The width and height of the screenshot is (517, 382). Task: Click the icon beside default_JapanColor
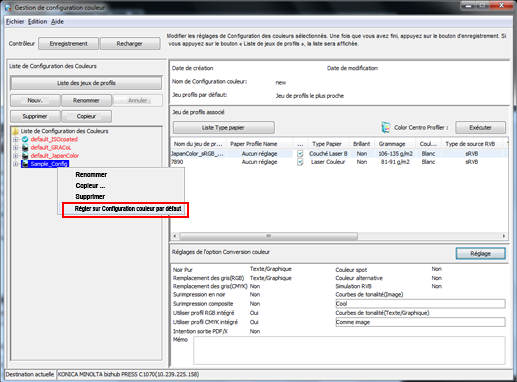coord(25,156)
